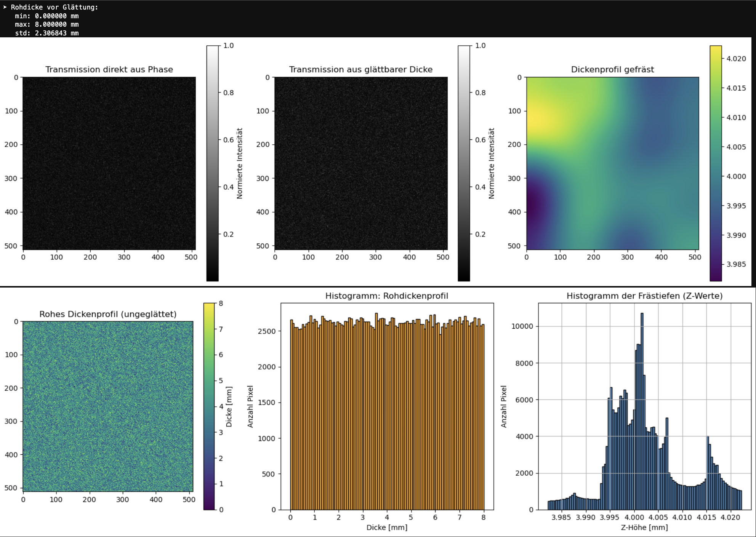Viewport: 756px width, 537px height.
Task: Click the 'Z-Höhe [mm]' x-axis label
Action: click(x=644, y=527)
